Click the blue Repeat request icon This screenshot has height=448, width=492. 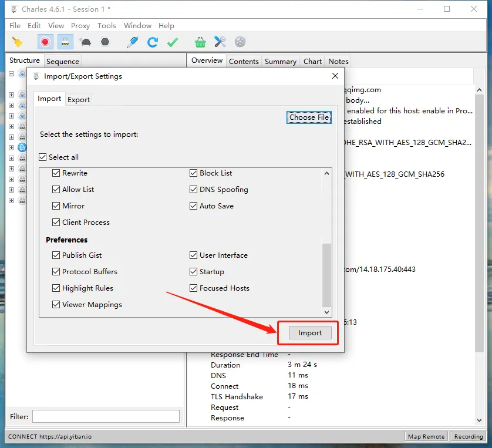point(153,42)
